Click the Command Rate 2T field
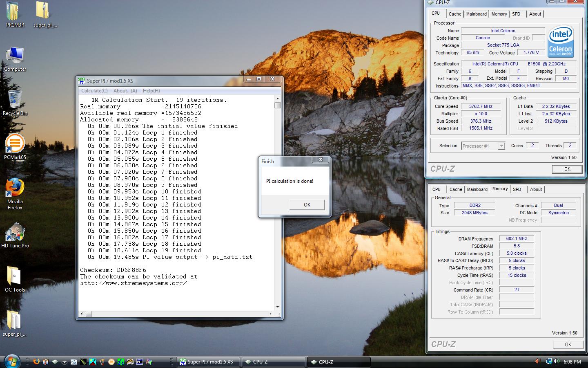The width and height of the screenshot is (588, 368). click(517, 289)
